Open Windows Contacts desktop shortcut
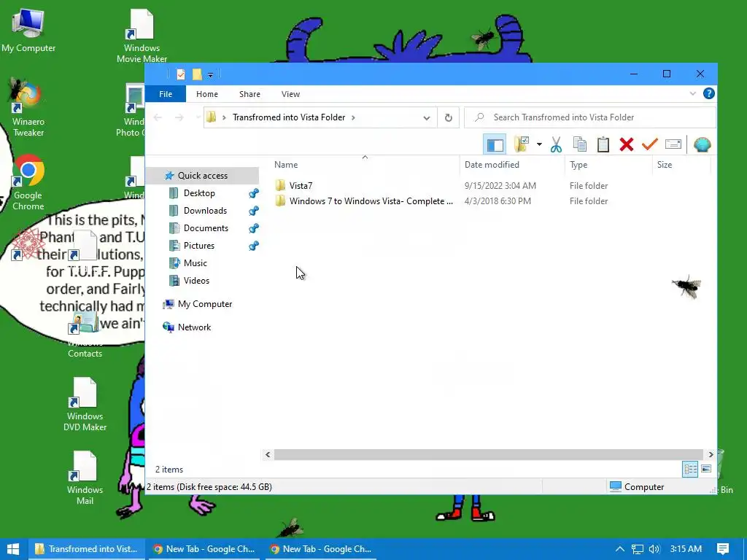 tap(85, 333)
